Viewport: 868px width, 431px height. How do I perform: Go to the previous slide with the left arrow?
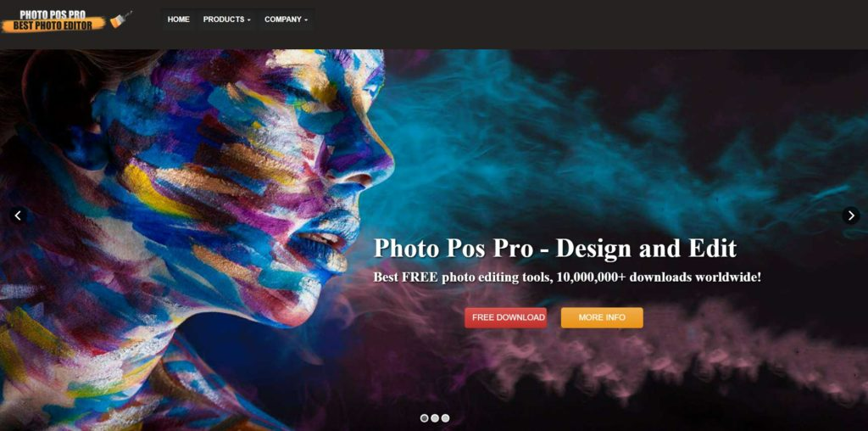[x=19, y=215]
